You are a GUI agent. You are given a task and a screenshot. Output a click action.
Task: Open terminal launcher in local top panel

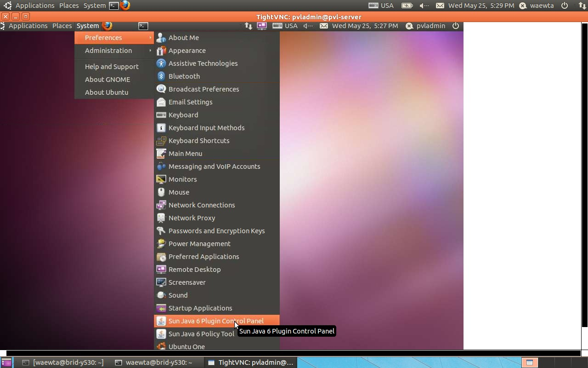click(x=113, y=6)
